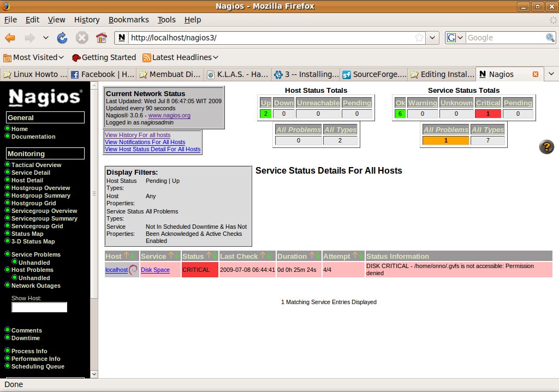Sort Host column ascending arrow

pos(126,256)
